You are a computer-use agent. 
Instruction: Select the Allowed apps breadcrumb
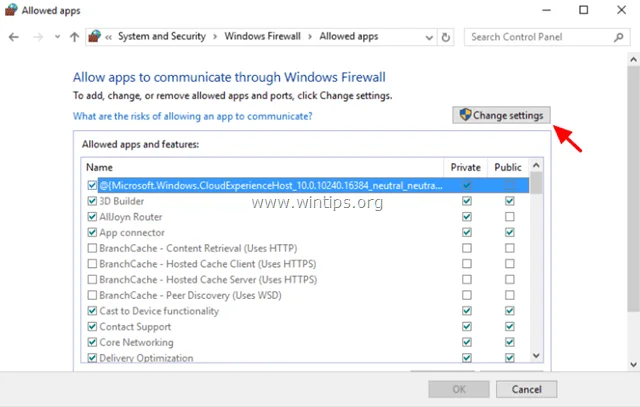(349, 36)
